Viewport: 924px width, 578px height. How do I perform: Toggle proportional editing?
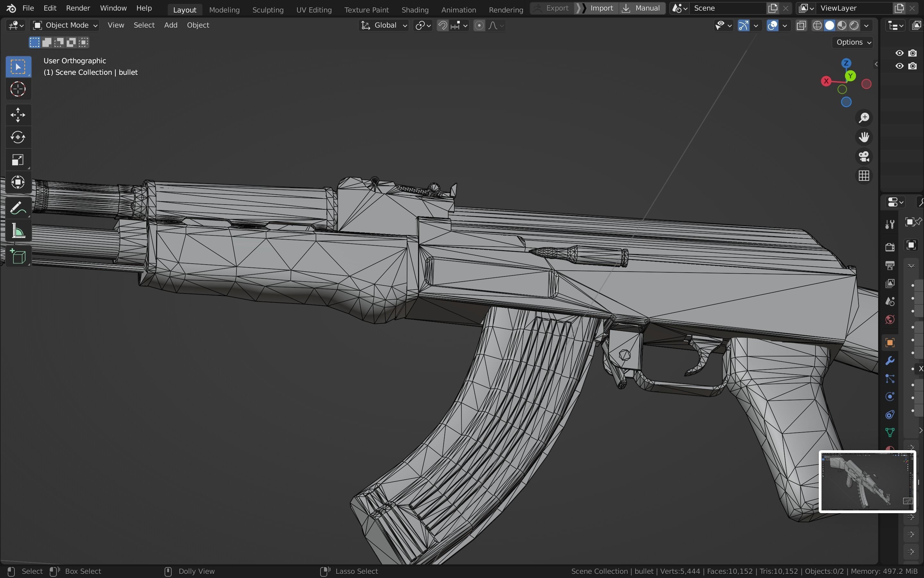(479, 26)
